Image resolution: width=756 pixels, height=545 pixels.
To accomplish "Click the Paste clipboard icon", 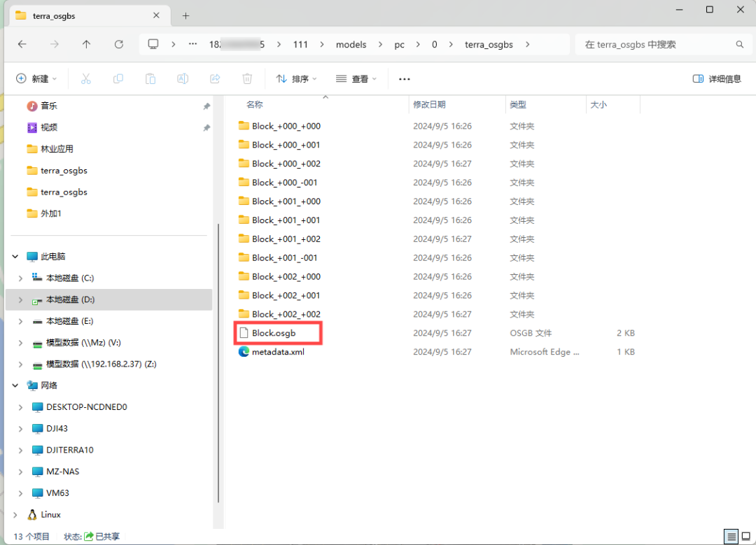I will [x=150, y=78].
